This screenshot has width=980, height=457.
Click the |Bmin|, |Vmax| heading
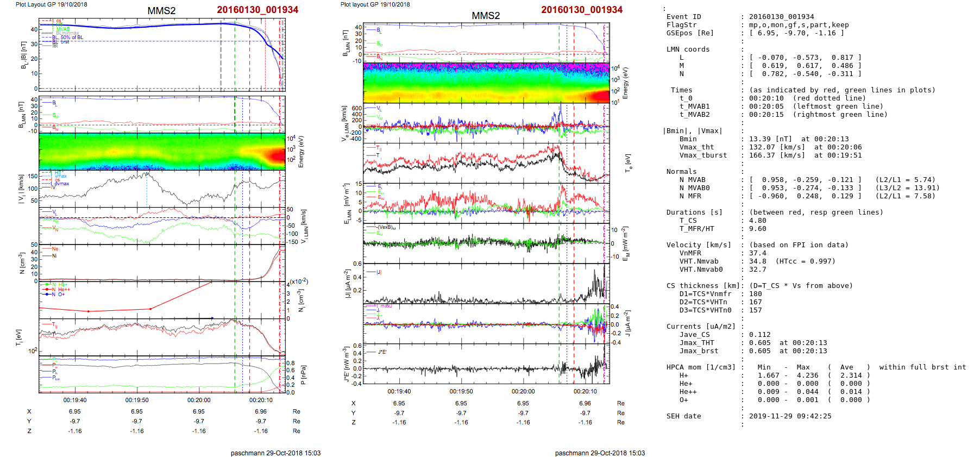[692, 131]
